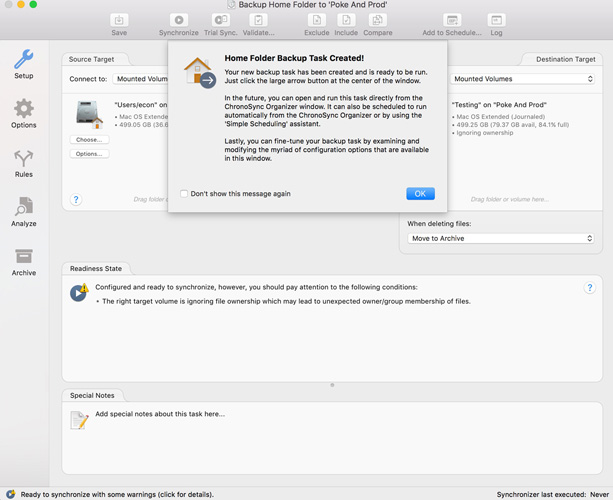Select the Destination Target tab
Screen dimensions: 613x500
[565, 59]
